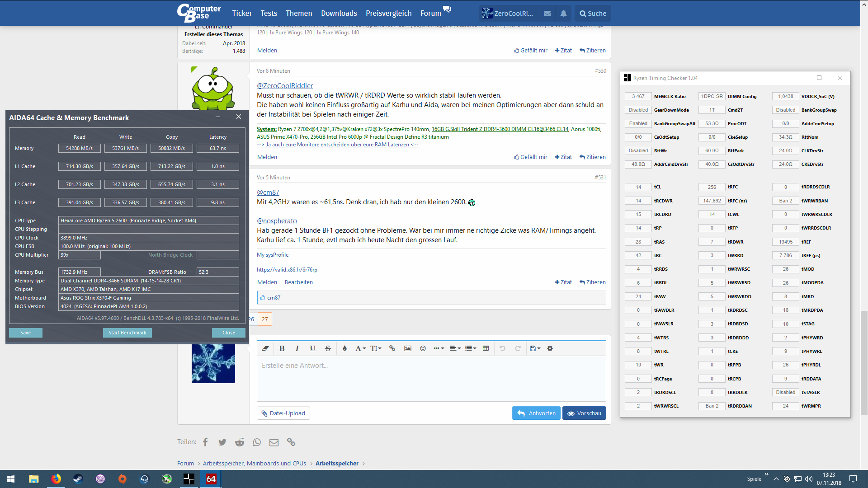Open the image upload icon in editor
Image resolution: width=868 pixels, height=488 pixels.
coord(408,348)
